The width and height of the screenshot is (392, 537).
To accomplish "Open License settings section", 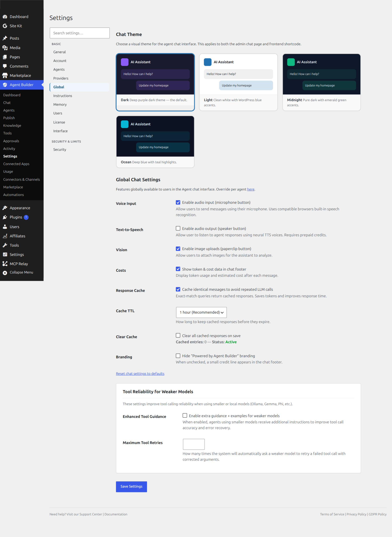I will [x=79, y=122].
